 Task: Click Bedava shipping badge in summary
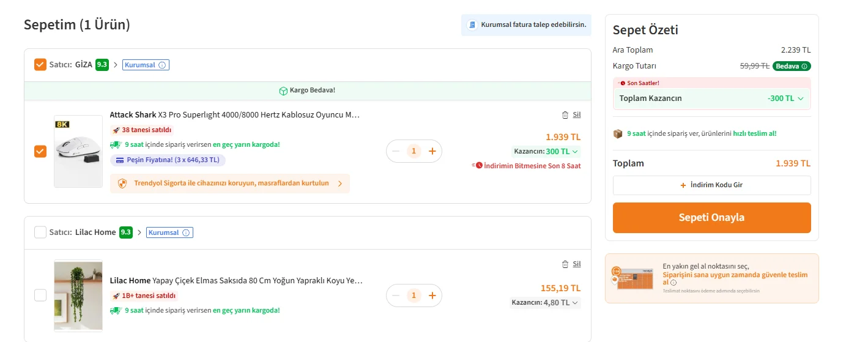pos(792,66)
